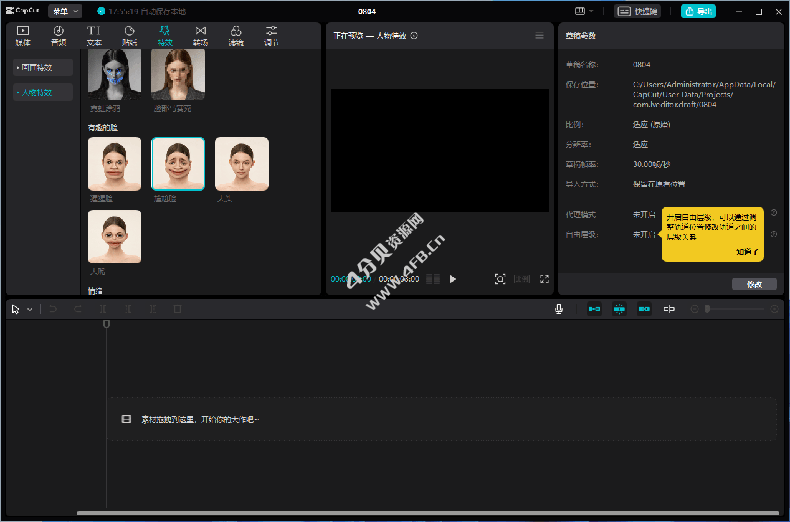Click the fullscreen preview icon
The image size is (790, 522).
click(x=545, y=279)
